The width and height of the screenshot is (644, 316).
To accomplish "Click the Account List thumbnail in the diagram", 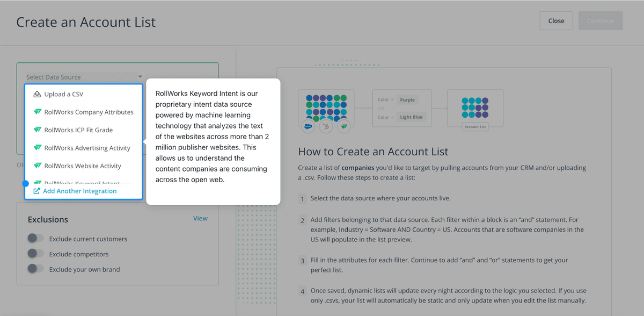I will tap(475, 109).
